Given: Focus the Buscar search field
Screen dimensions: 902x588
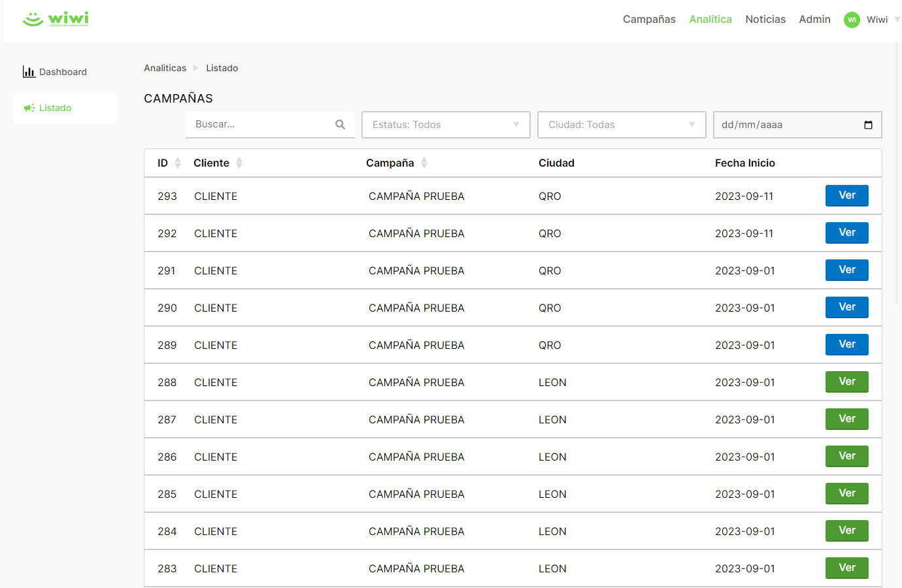Looking at the screenshot, I should (270, 124).
